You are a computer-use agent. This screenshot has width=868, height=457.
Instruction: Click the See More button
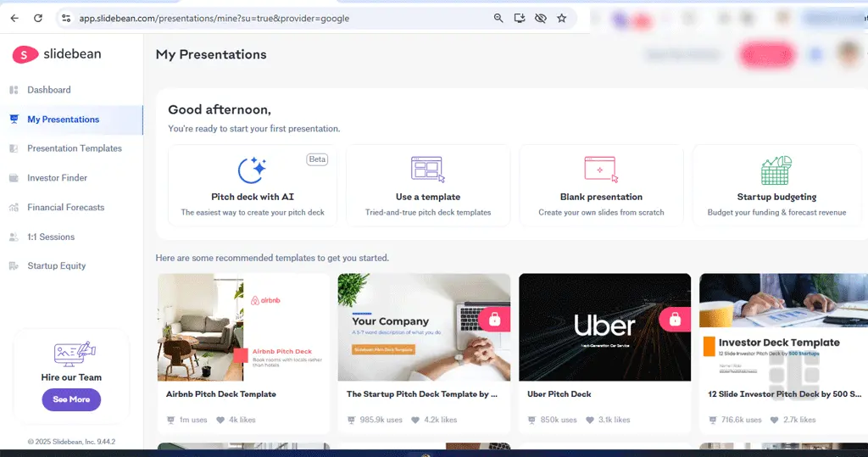pyautogui.click(x=71, y=399)
